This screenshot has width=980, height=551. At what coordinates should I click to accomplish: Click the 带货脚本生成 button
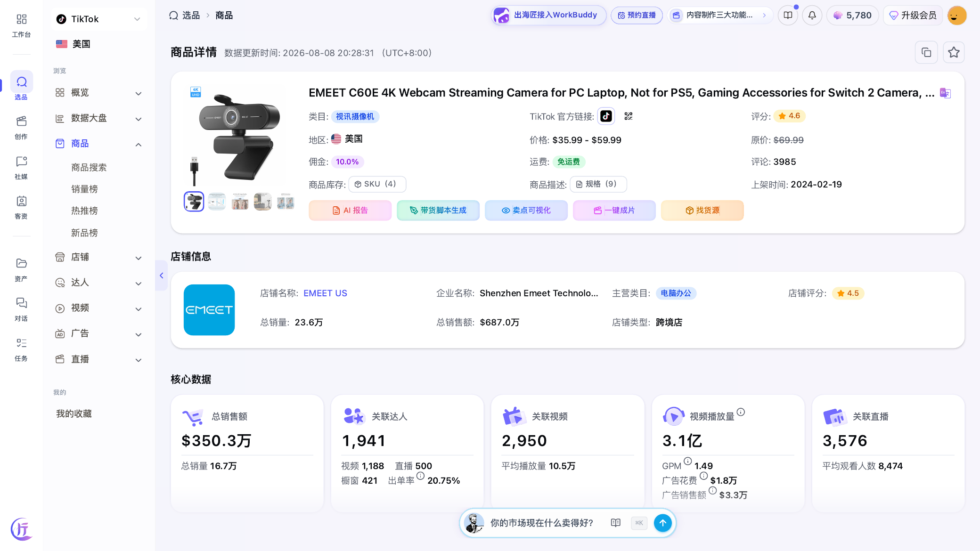[438, 211]
